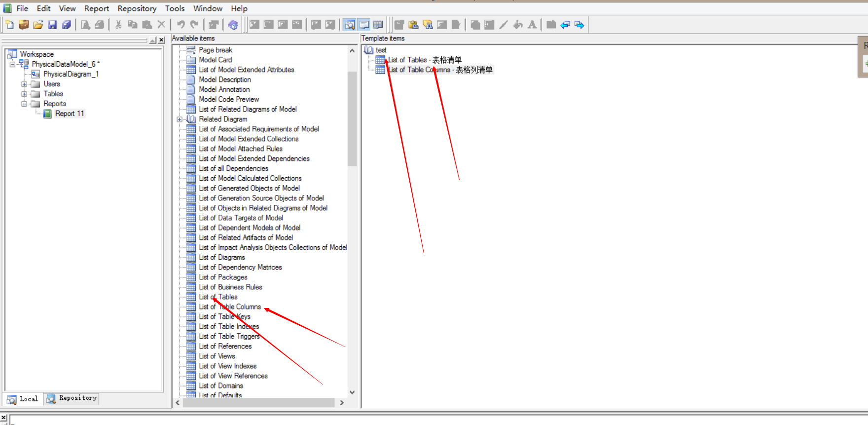Click the Delete X toolbar icon
Viewport: 868px width, 425px height.
pos(161,25)
